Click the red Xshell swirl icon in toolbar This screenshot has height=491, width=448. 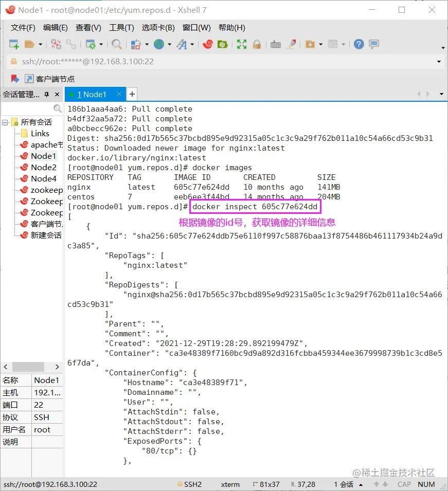pyautogui.click(x=207, y=44)
